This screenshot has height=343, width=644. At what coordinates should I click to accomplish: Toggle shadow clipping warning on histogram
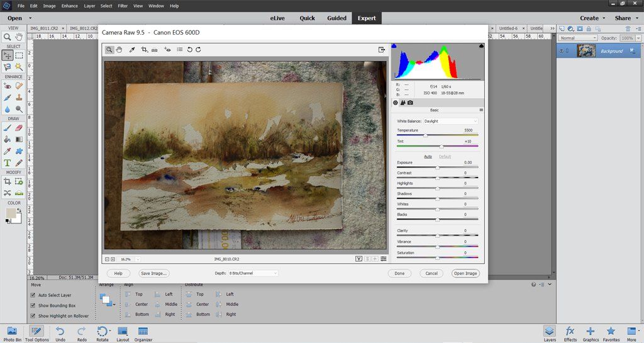click(394, 46)
